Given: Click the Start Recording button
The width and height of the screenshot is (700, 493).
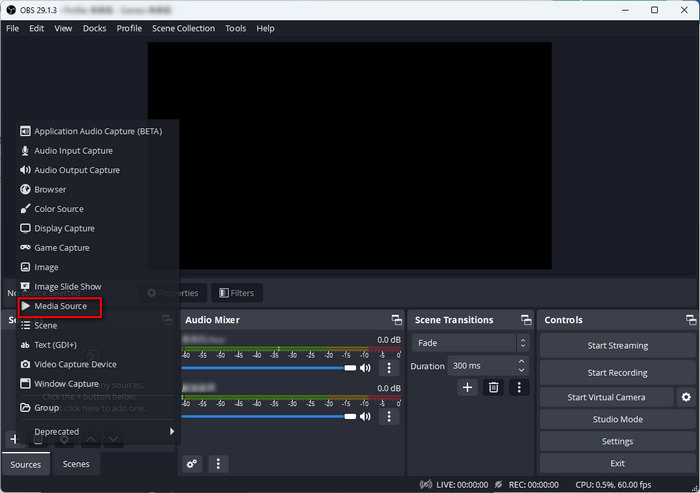Looking at the screenshot, I should 617,372.
